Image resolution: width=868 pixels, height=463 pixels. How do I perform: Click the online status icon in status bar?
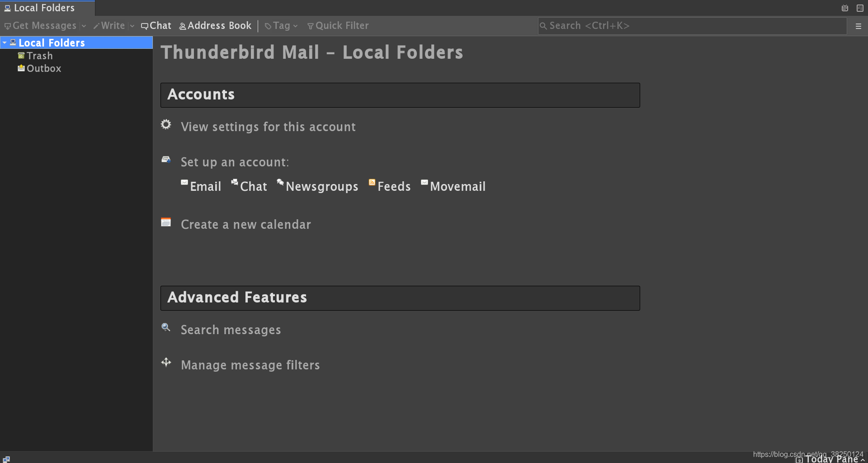point(6,459)
